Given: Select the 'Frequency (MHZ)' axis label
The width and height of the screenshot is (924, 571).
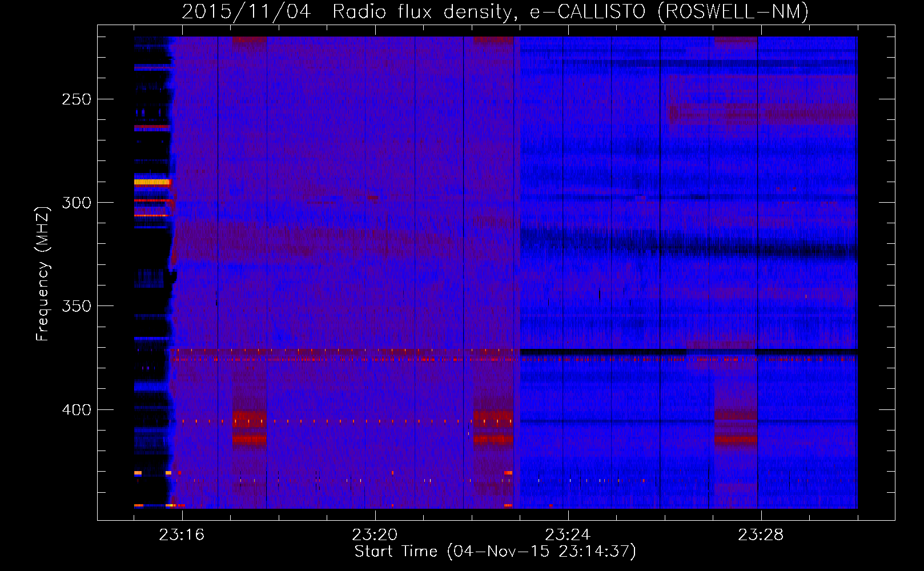Looking at the screenshot, I should click(43, 274).
